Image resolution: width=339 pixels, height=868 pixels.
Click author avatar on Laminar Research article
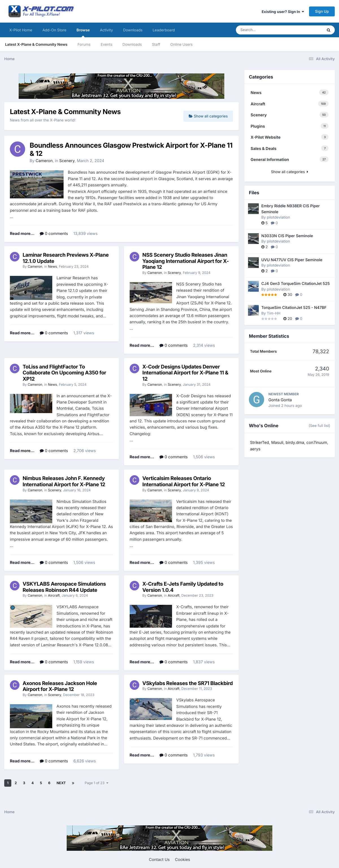[14, 257]
